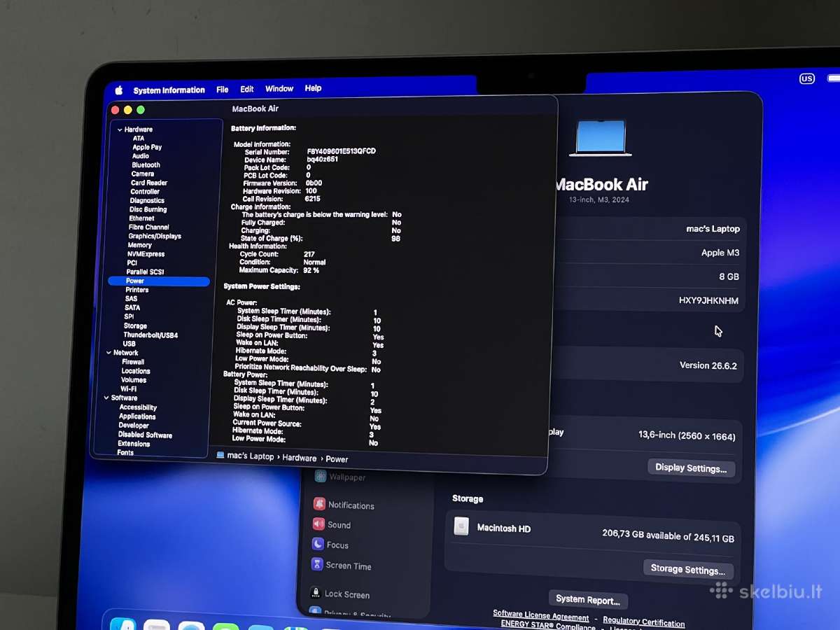This screenshot has height=630, width=840.
Task: Click the US input source icon
Action: 807,79
